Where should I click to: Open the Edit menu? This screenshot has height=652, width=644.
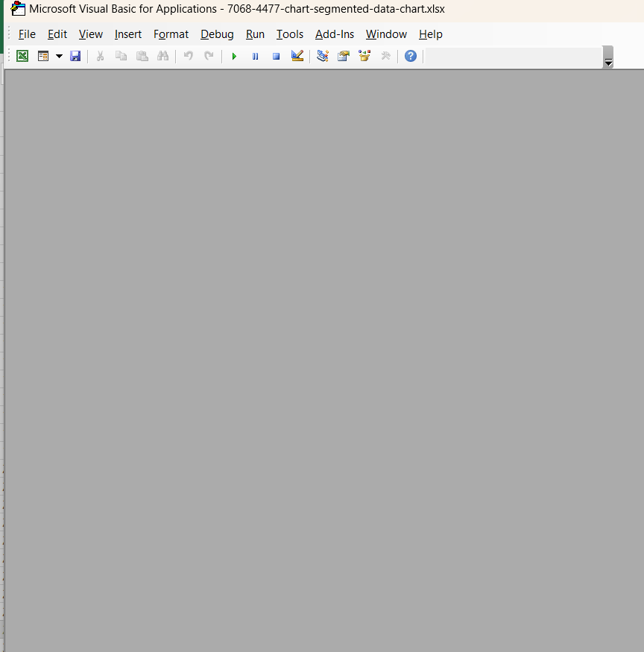(57, 34)
